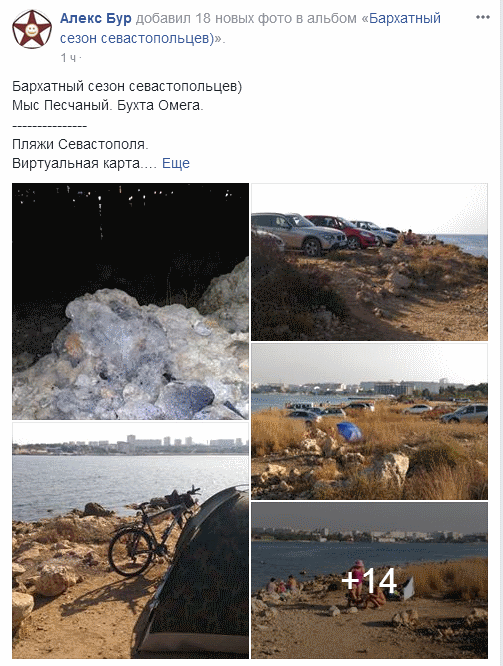This screenshot has height=666, width=503.
Task: Click the bicycle in the tent photo
Action: coord(153,531)
